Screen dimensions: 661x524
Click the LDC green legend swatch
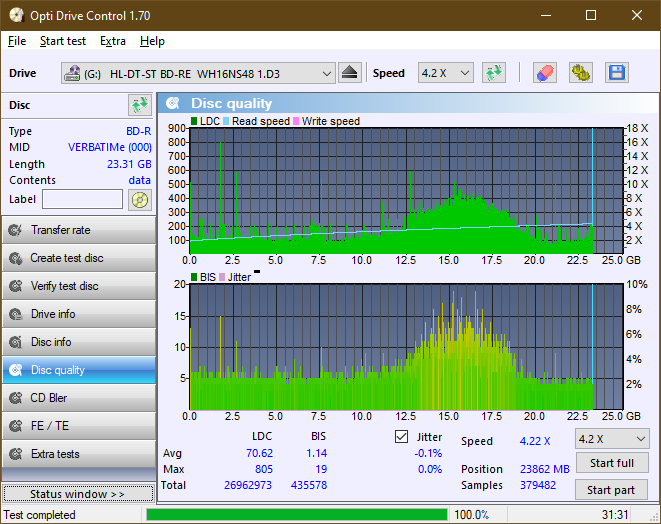(x=194, y=121)
